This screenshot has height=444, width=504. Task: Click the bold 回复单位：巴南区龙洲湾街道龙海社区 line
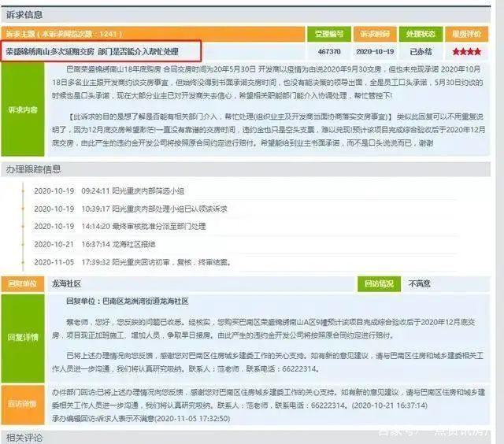pyautogui.click(x=128, y=302)
